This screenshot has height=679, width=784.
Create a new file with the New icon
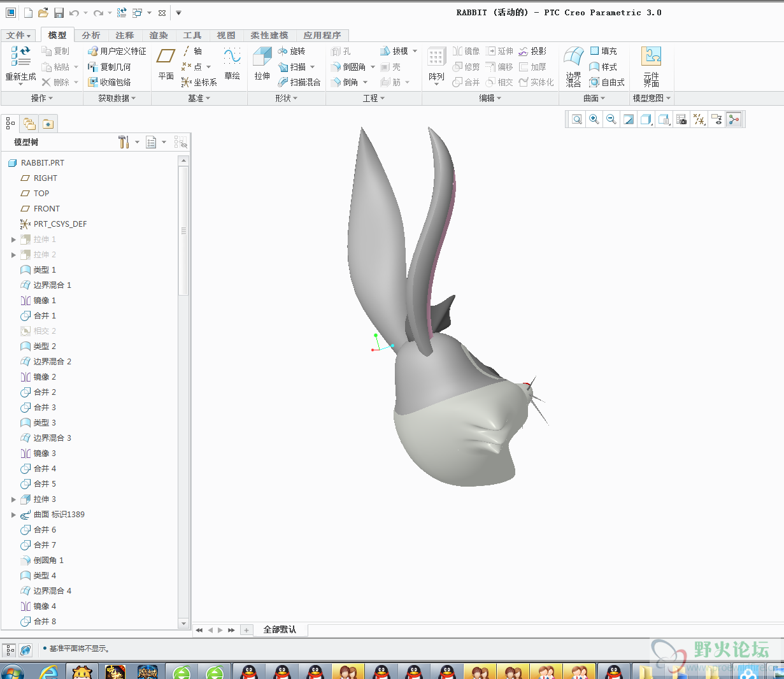28,13
